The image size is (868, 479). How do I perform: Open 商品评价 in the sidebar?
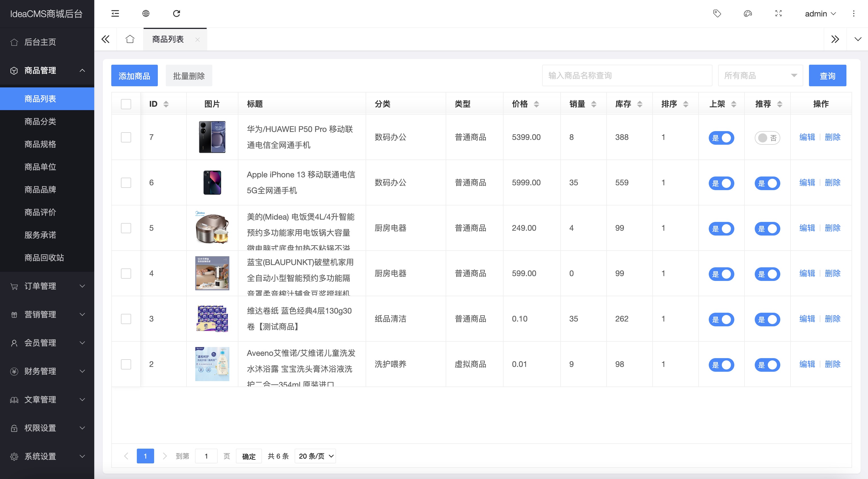pos(47,212)
